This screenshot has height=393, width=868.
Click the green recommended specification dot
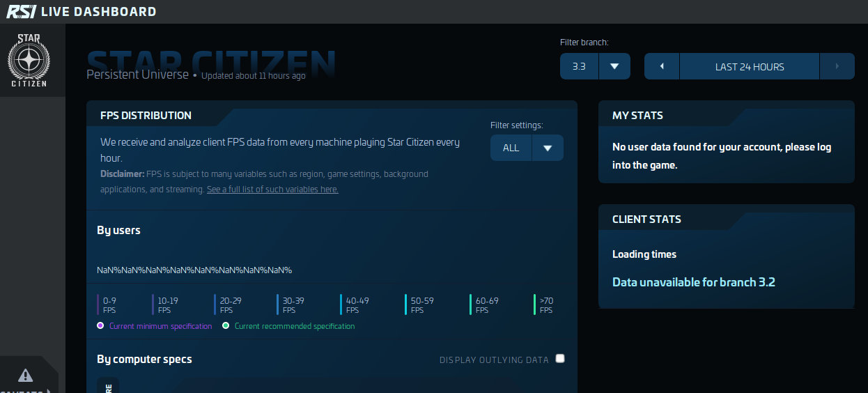pyautogui.click(x=226, y=325)
